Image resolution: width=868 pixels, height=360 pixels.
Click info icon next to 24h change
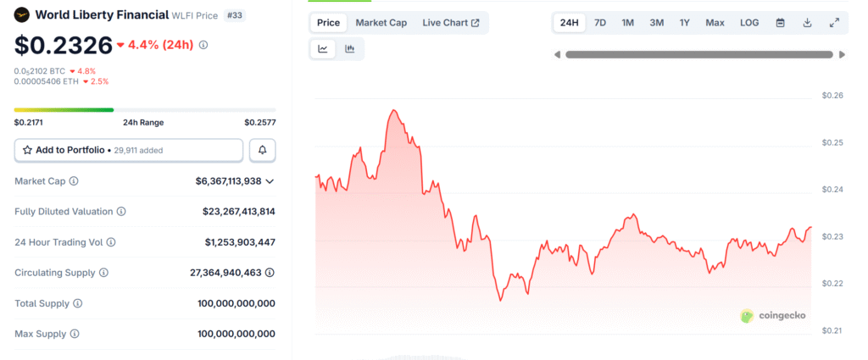coord(203,44)
